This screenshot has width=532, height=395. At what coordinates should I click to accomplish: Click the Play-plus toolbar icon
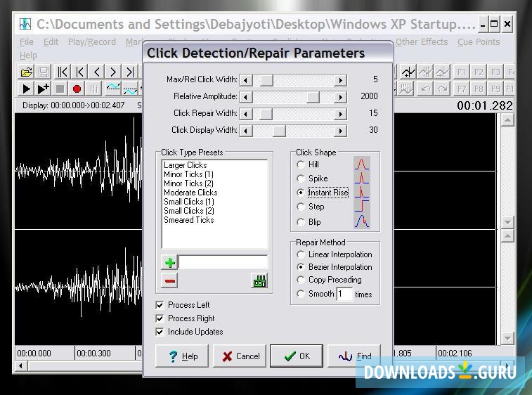pyautogui.click(x=44, y=89)
